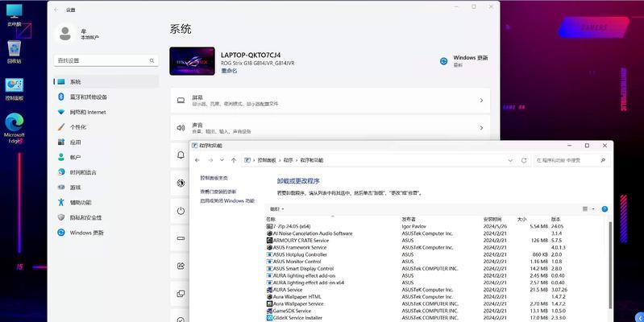Click the multitasking windows icon in Settings list

pos(181,294)
